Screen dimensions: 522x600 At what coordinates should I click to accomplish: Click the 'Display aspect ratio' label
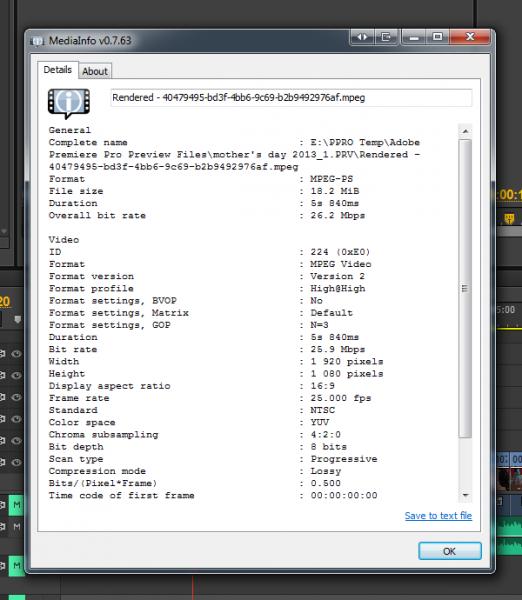tap(109, 386)
